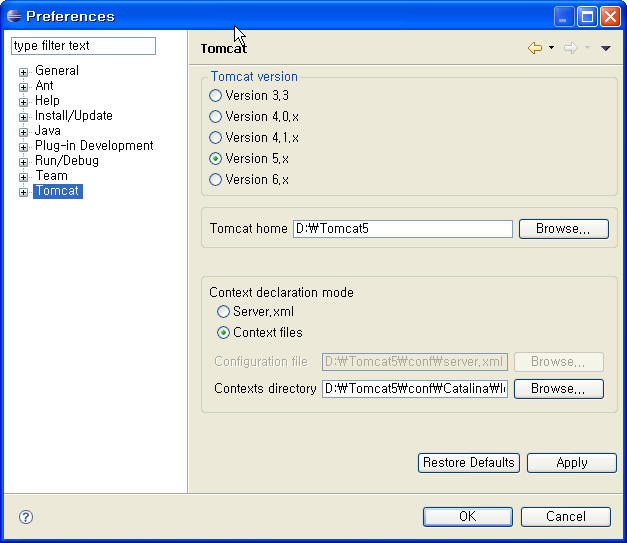
Task: Choose Context files declaration mode
Action: (x=223, y=333)
